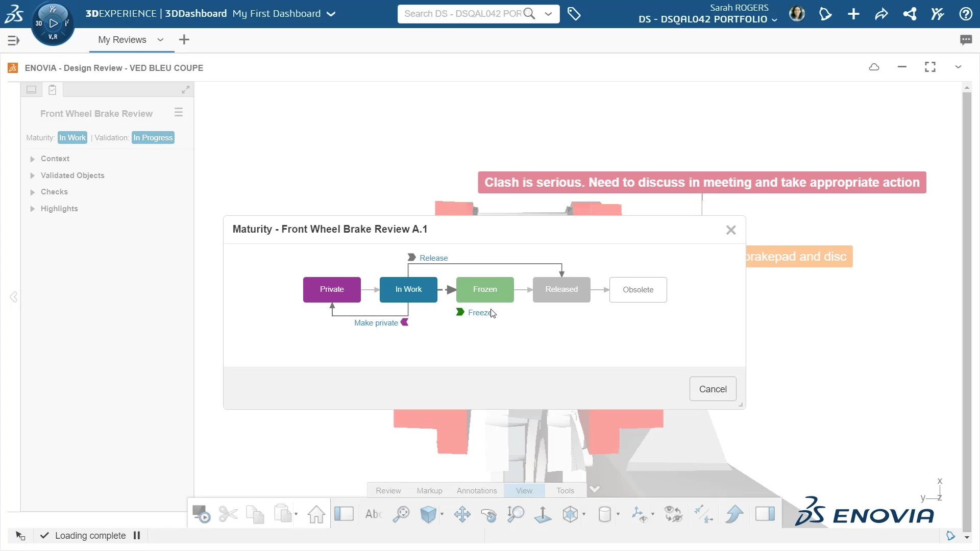Image resolution: width=980 pixels, height=551 pixels.
Task: Open the My First Dashboard dropdown
Action: pos(331,14)
